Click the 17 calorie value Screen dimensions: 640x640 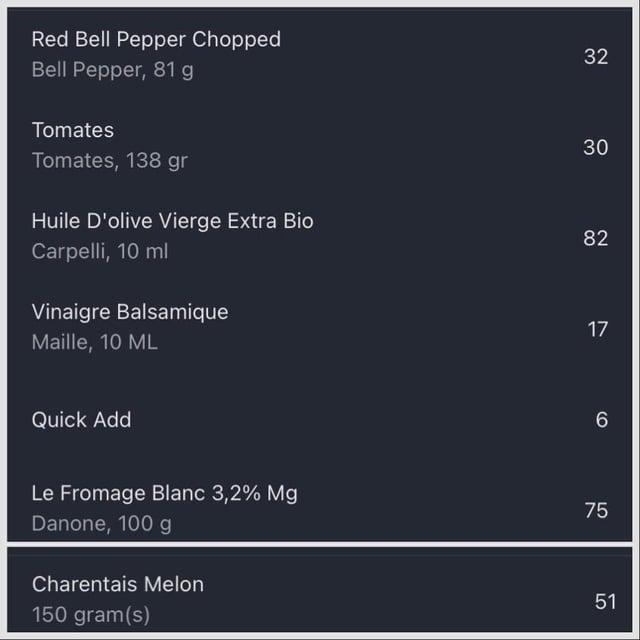pyautogui.click(x=598, y=329)
